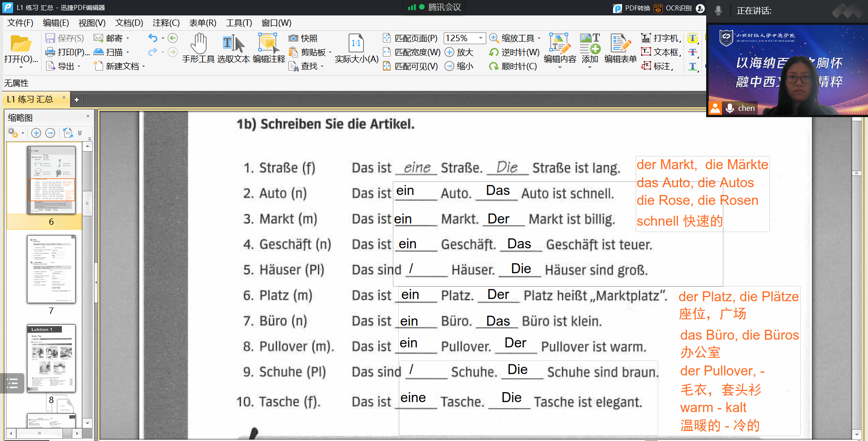Click the Edit Form (编辑表单) icon
This screenshot has height=441, width=868.
click(620, 48)
